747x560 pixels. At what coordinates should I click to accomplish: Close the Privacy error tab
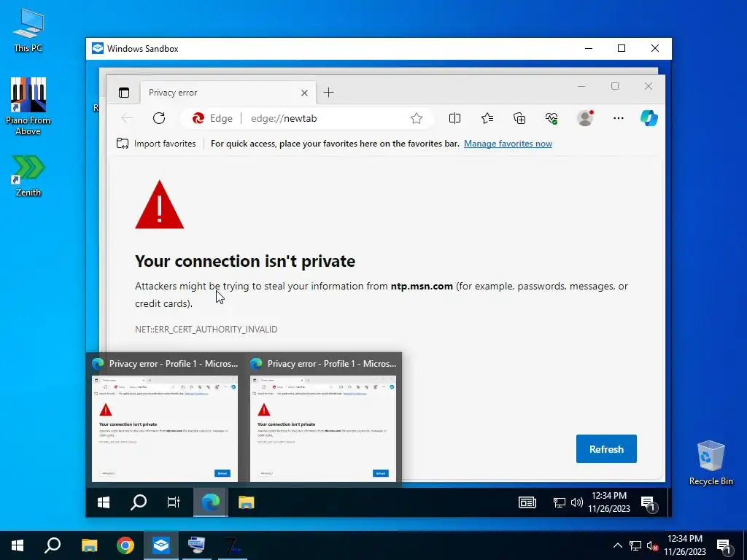[304, 93]
